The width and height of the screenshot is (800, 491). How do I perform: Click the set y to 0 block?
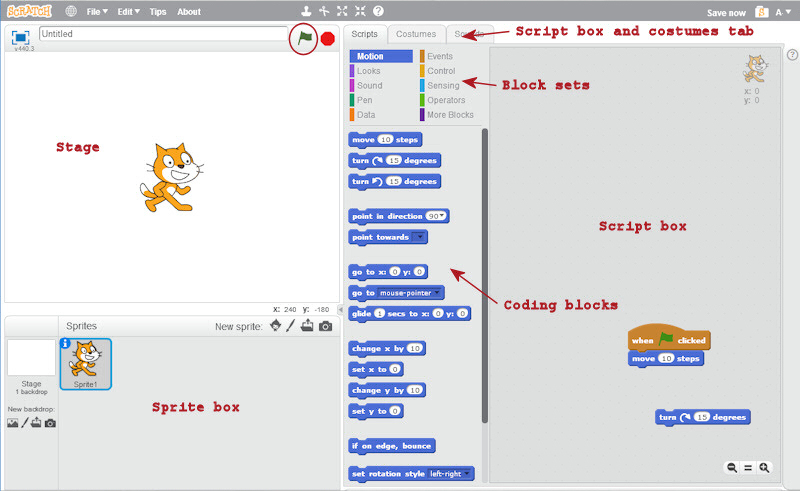coord(376,411)
